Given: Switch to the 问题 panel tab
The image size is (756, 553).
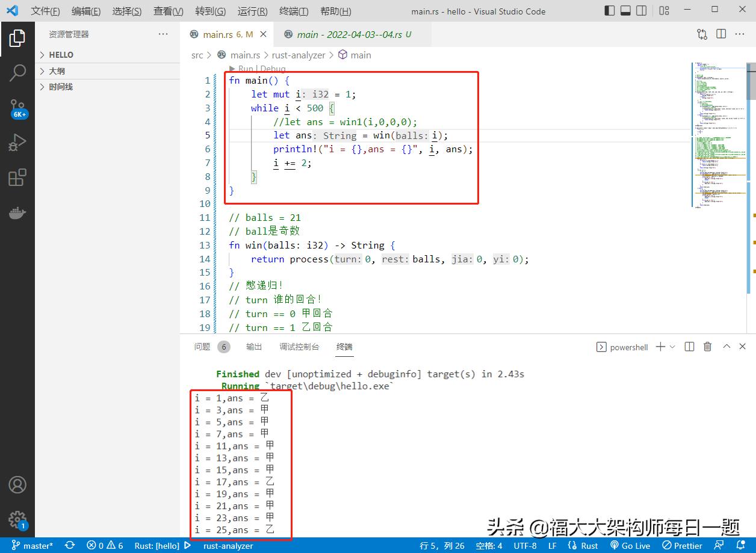Looking at the screenshot, I should tap(202, 347).
